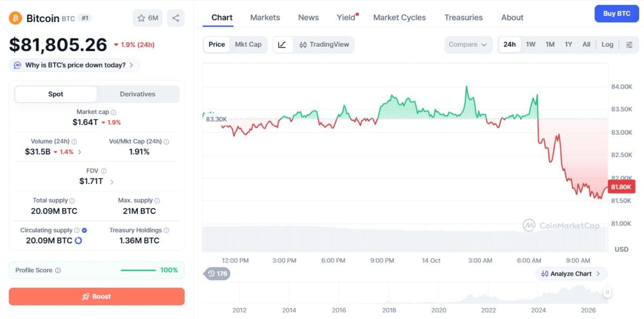Go to the News tab
644x319 pixels.
coord(309,18)
